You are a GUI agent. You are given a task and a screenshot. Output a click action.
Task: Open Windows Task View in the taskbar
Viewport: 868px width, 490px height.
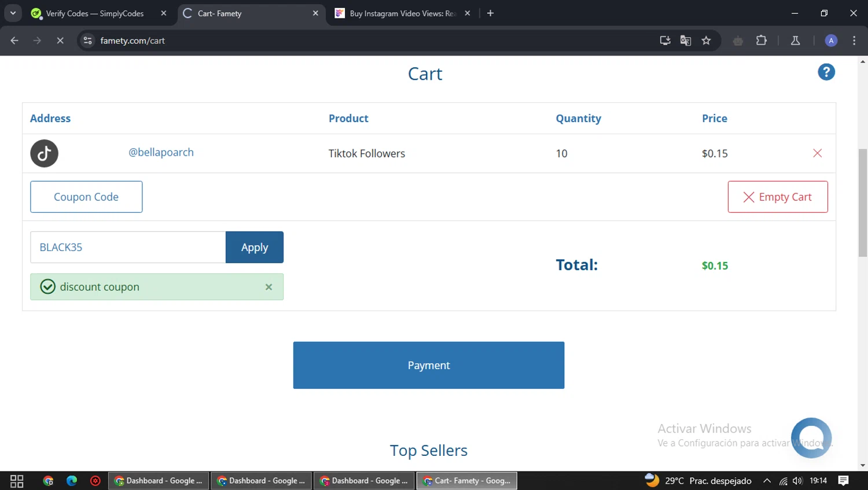point(17,481)
